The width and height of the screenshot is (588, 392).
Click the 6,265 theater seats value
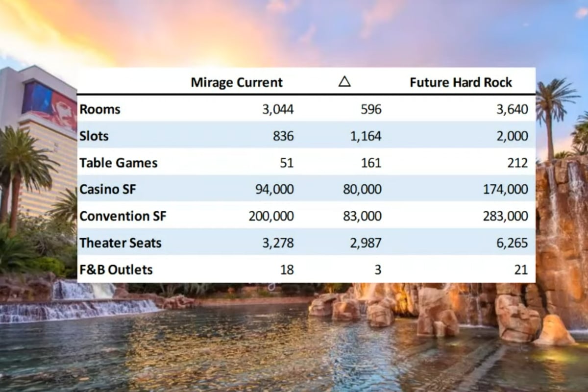pyautogui.click(x=512, y=243)
